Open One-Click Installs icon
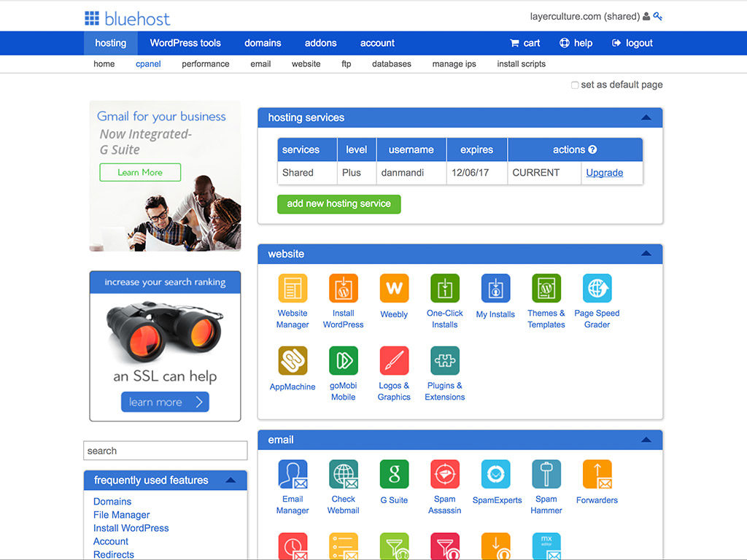747x560 pixels. (x=444, y=288)
